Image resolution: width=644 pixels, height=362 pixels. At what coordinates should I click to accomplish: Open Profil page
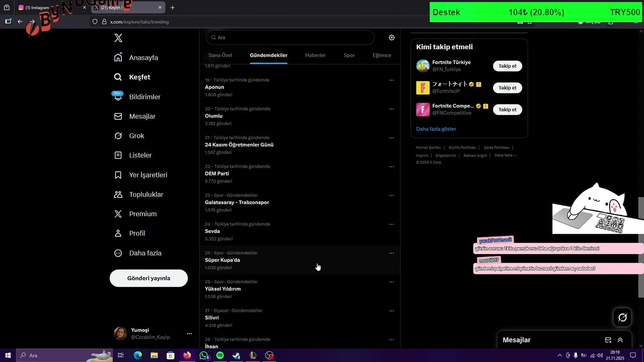[129, 233]
